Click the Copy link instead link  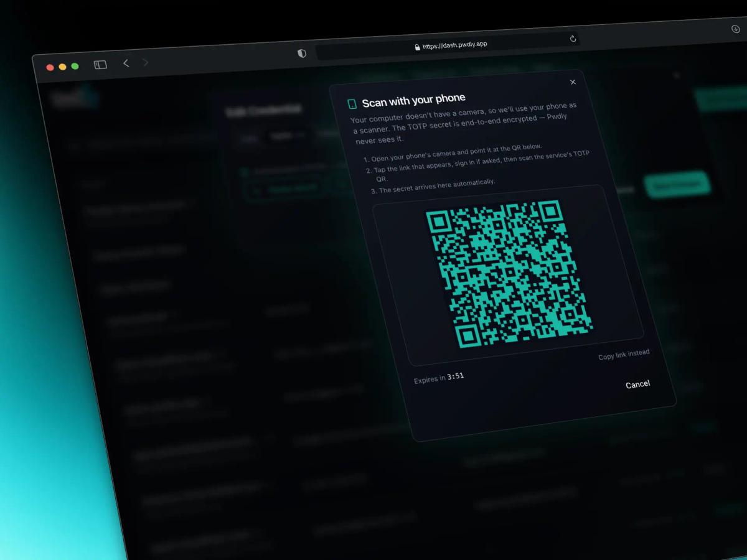(624, 355)
